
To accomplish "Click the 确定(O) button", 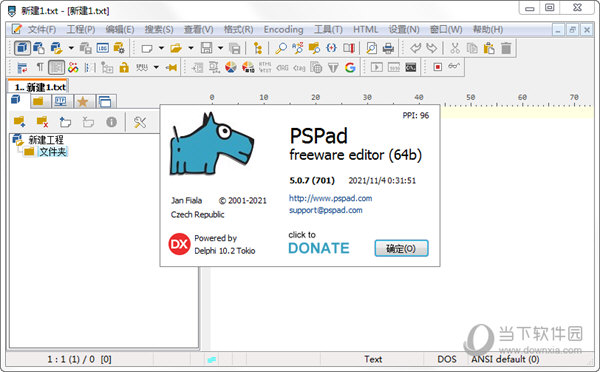I will (x=401, y=248).
